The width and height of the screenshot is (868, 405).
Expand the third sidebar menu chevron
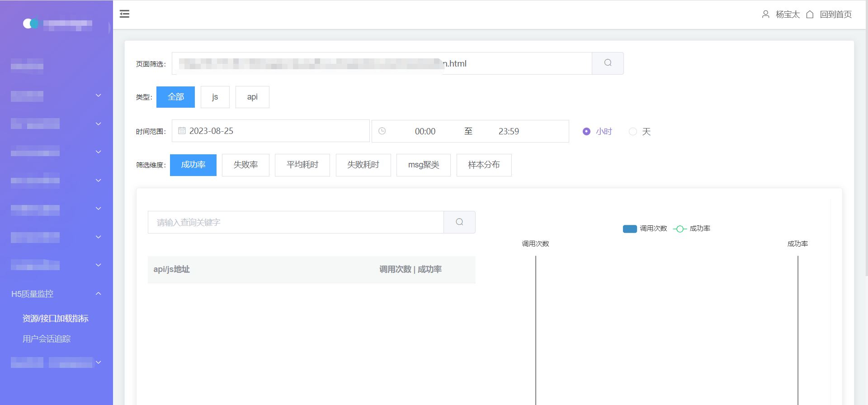click(98, 152)
